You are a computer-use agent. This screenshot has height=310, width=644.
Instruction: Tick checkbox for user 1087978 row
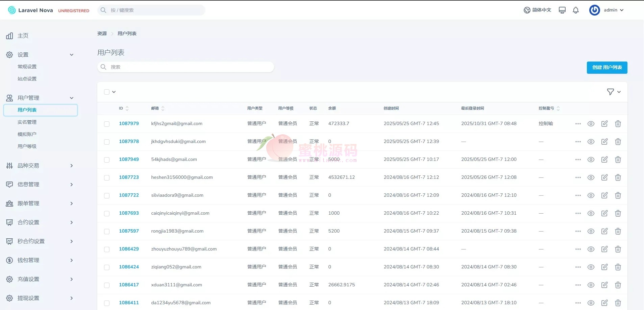click(107, 142)
